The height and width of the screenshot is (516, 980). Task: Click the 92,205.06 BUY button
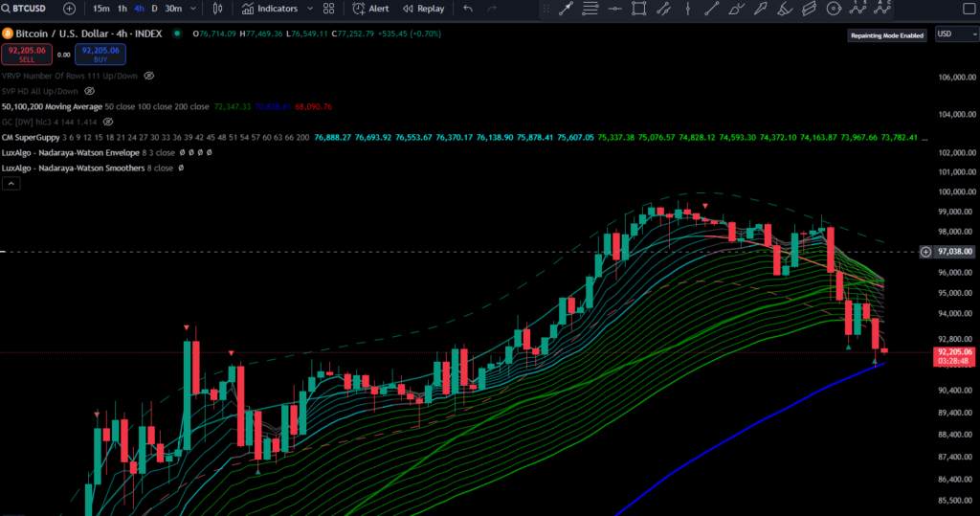tap(100, 55)
